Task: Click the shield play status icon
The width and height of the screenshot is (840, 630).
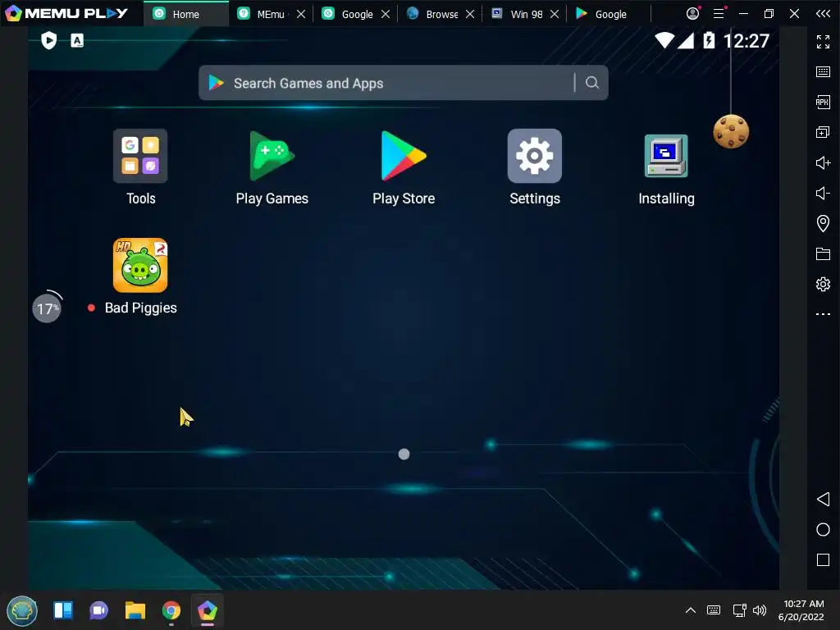Action: click(48, 40)
